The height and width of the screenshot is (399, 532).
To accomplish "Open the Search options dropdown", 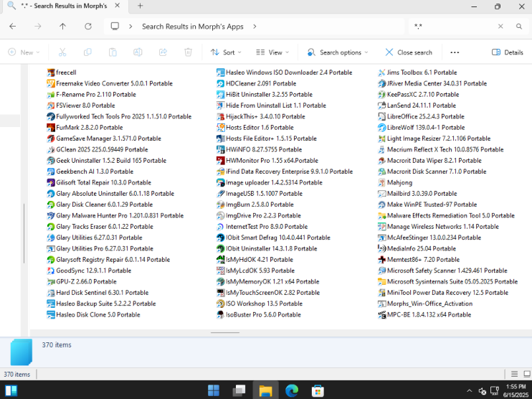I will 338,52.
